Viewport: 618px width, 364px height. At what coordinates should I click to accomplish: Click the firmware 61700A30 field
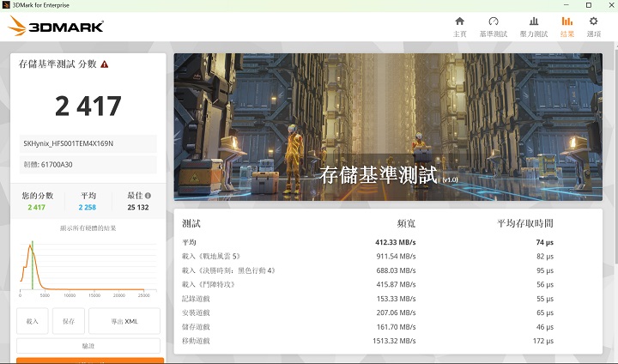[x=88, y=165]
